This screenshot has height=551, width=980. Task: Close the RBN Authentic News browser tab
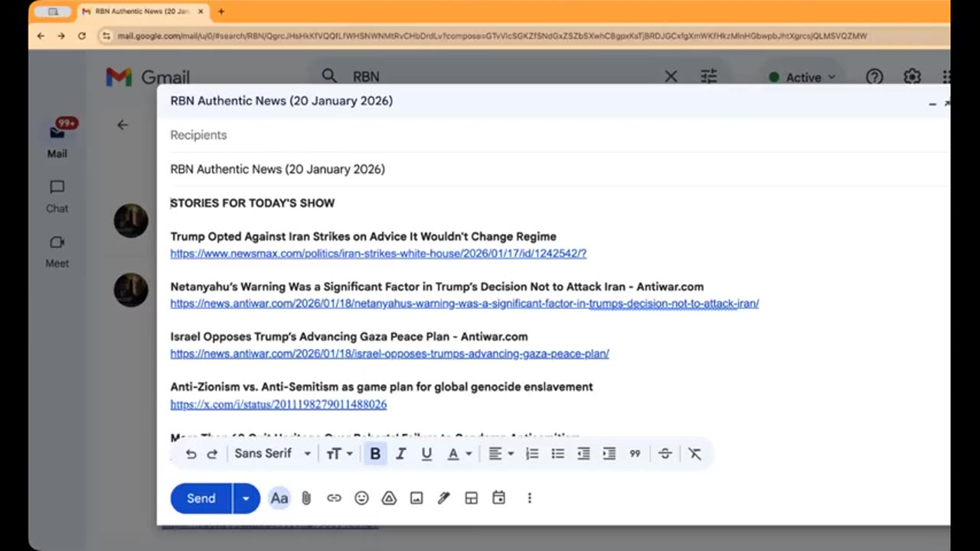pyautogui.click(x=201, y=11)
